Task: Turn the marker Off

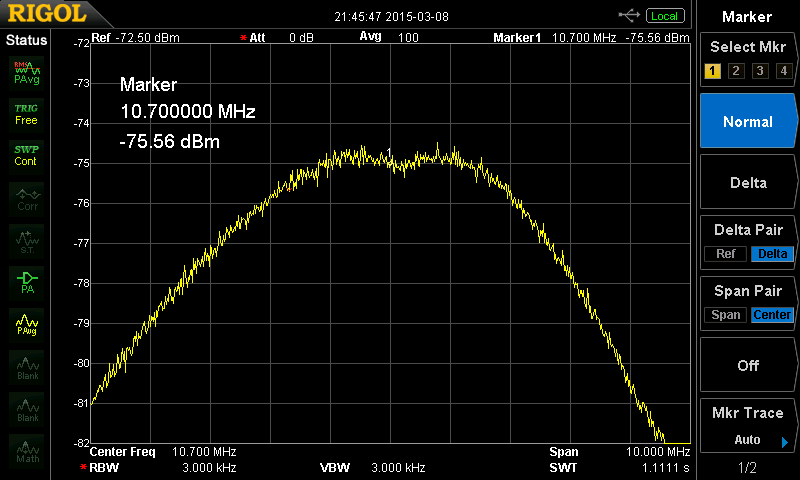Action: [x=747, y=365]
